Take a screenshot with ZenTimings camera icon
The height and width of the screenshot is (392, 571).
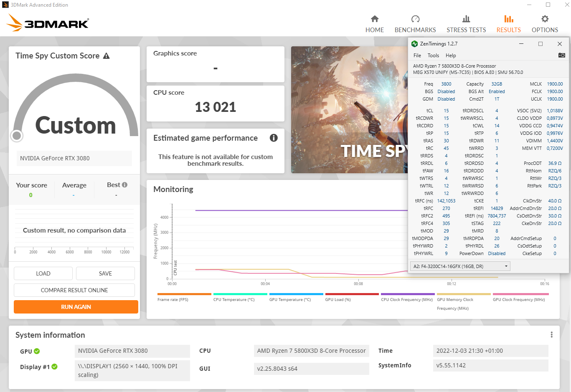(x=561, y=55)
